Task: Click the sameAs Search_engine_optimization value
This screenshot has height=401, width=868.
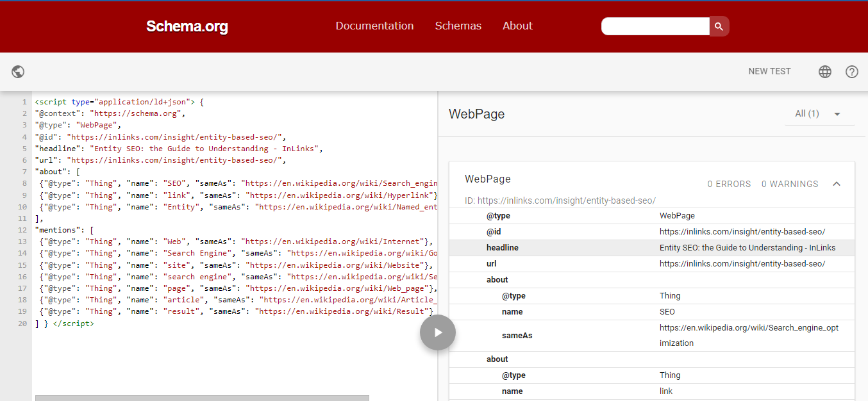Action: click(749, 336)
